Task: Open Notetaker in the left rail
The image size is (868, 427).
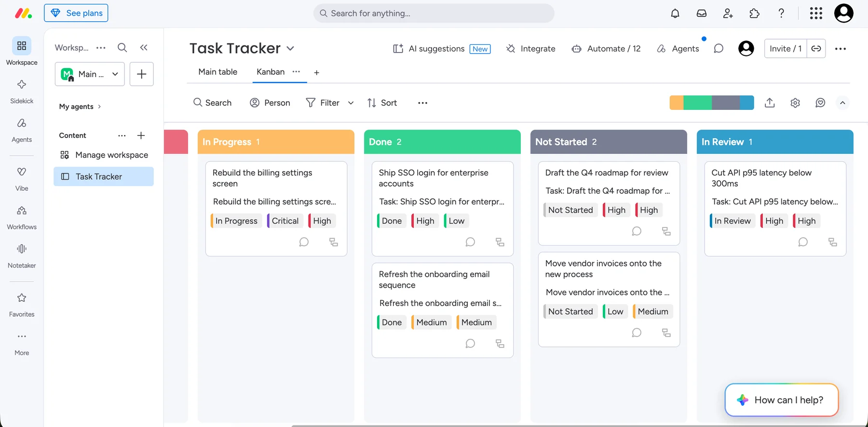Action: point(22,255)
